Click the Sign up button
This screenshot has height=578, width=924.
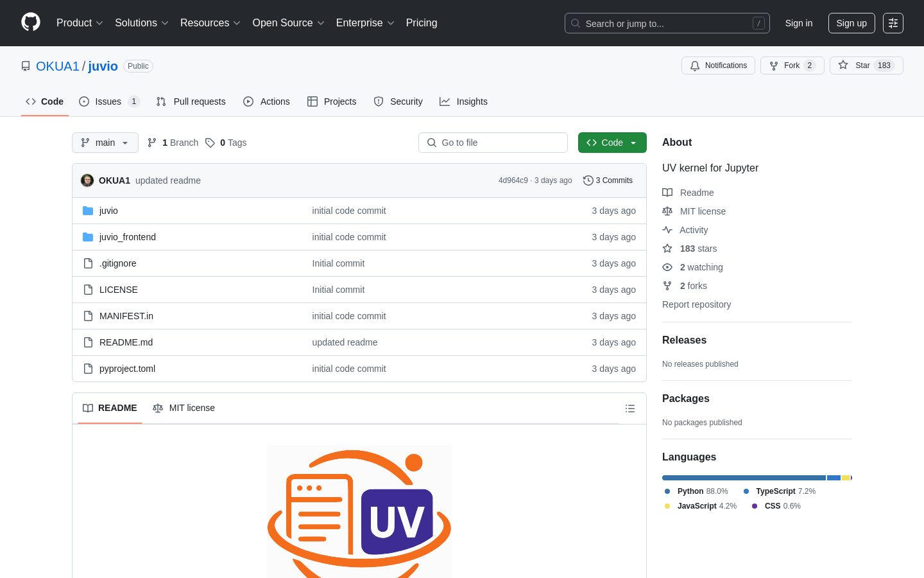point(851,23)
